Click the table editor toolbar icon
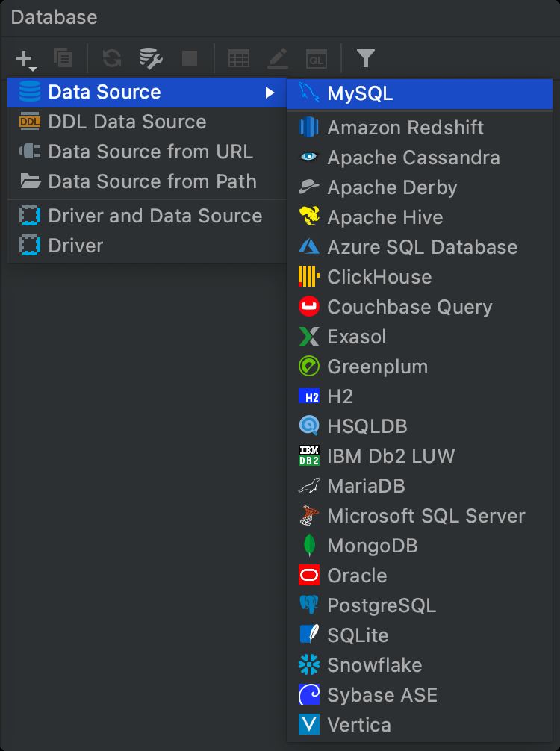 point(239,58)
